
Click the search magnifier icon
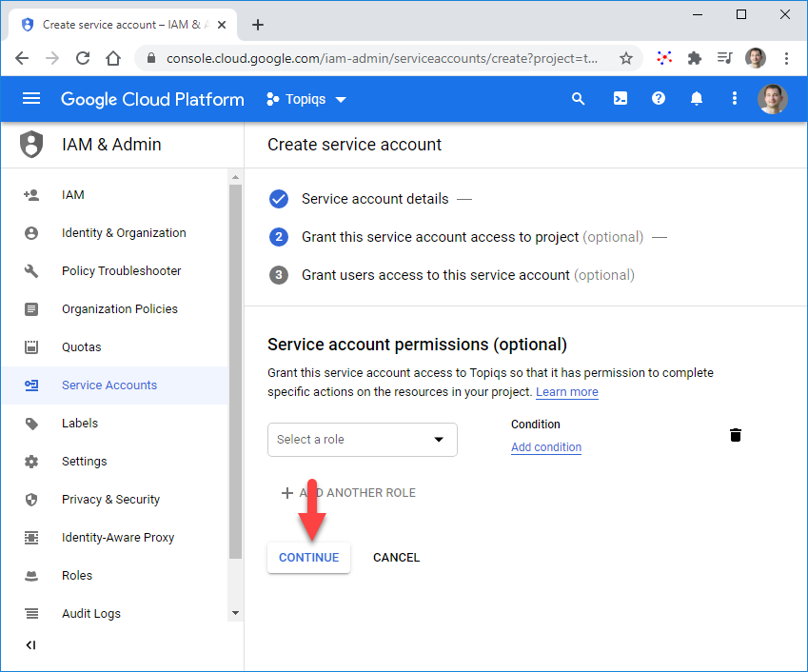click(578, 99)
